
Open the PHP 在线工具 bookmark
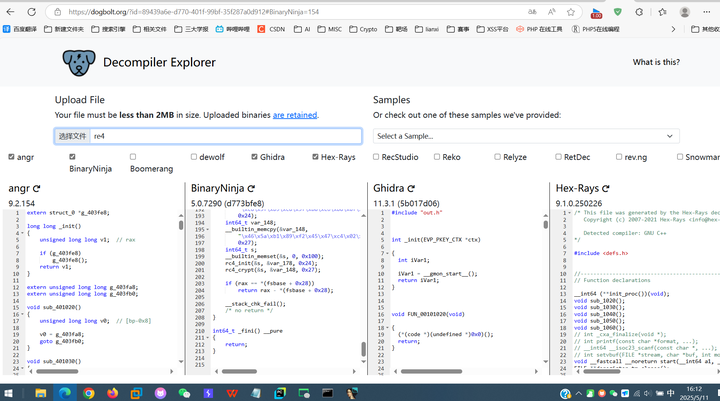click(539, 29)
